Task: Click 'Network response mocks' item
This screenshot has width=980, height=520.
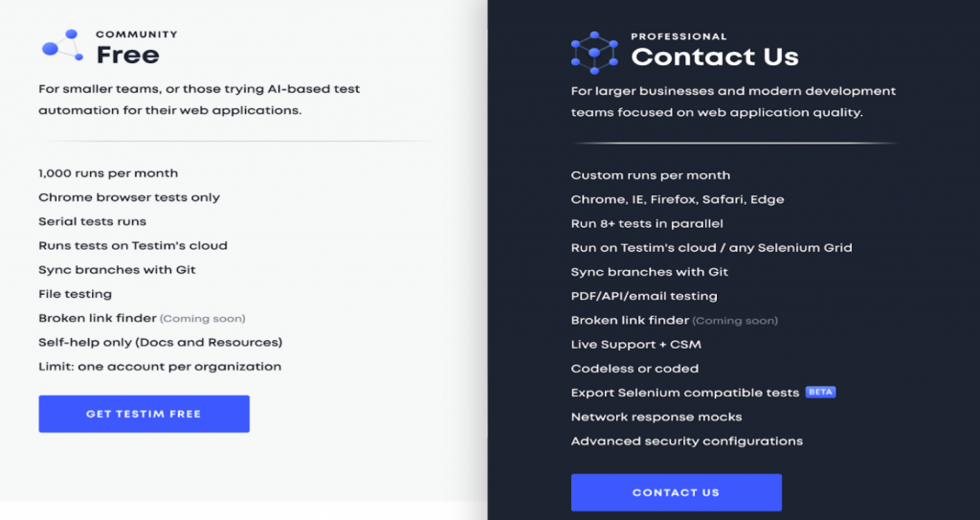Action: [657, 417]
